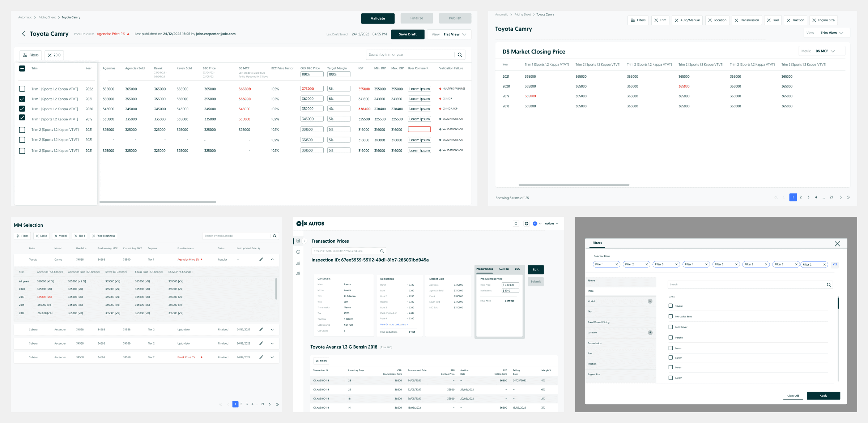Open the settings gear in OLX Autos header
The width and height of the screenshot is (868, 423).
[526, 223]
